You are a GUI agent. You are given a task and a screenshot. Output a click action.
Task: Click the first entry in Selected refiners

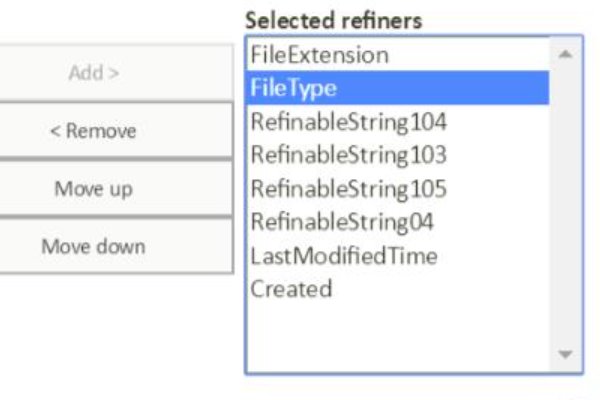[x=319, y=54]
